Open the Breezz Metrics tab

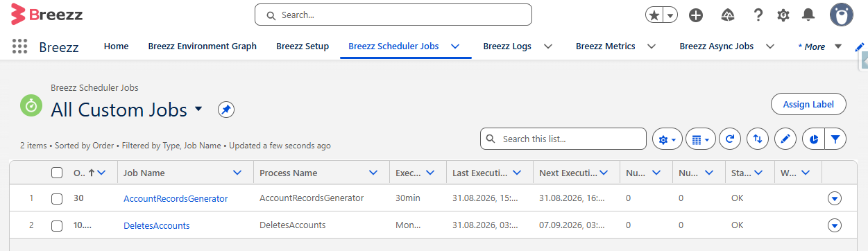[x=605, y=46]
